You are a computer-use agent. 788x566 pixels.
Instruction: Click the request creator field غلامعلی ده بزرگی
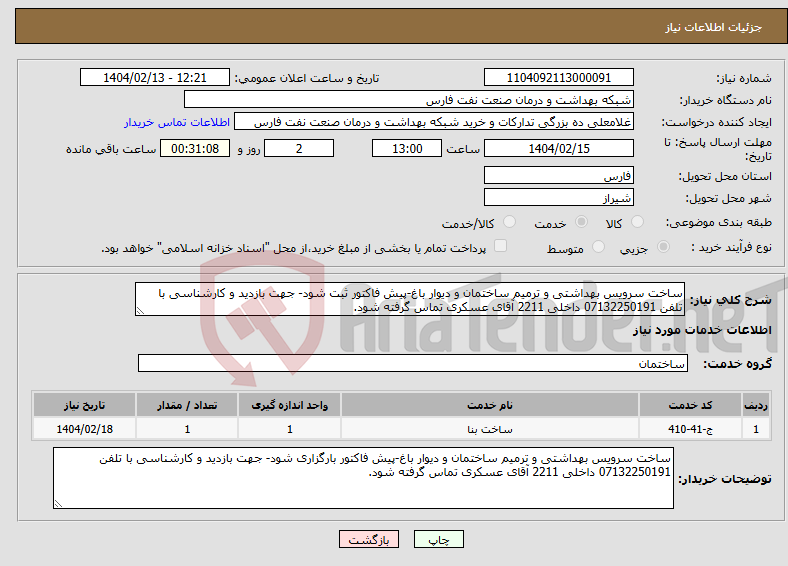click(434, 122)
